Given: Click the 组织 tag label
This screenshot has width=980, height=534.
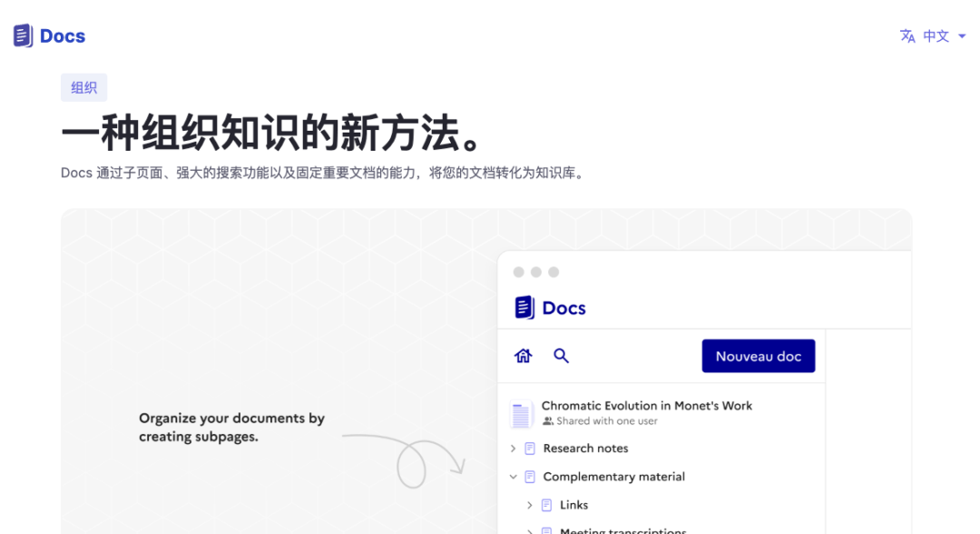Looking at the screenshot, I should 83,87.
